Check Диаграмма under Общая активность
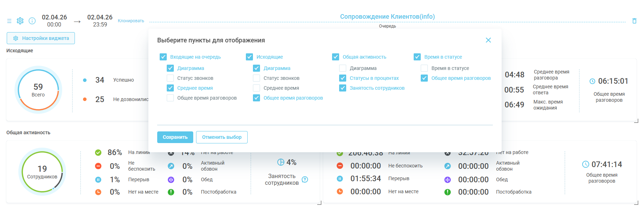The width and height of the screenshot is (644, 207). pyautogui.click(x=343, y=68)
